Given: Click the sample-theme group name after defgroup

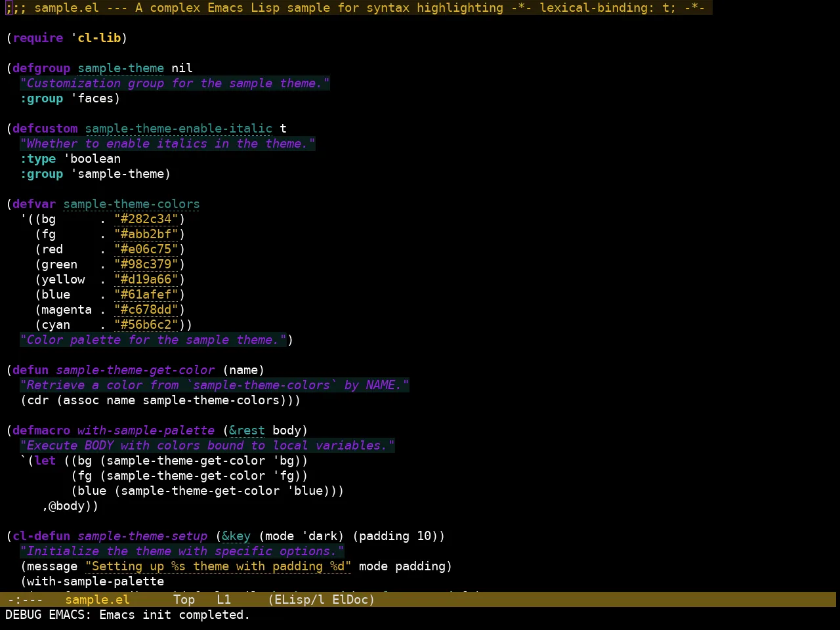Looking at the screenshot, I should click(x=121, y=68).
